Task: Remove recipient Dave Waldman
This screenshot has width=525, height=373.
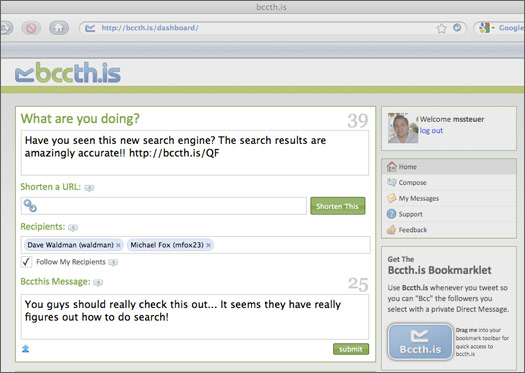Action: [118, 245]
